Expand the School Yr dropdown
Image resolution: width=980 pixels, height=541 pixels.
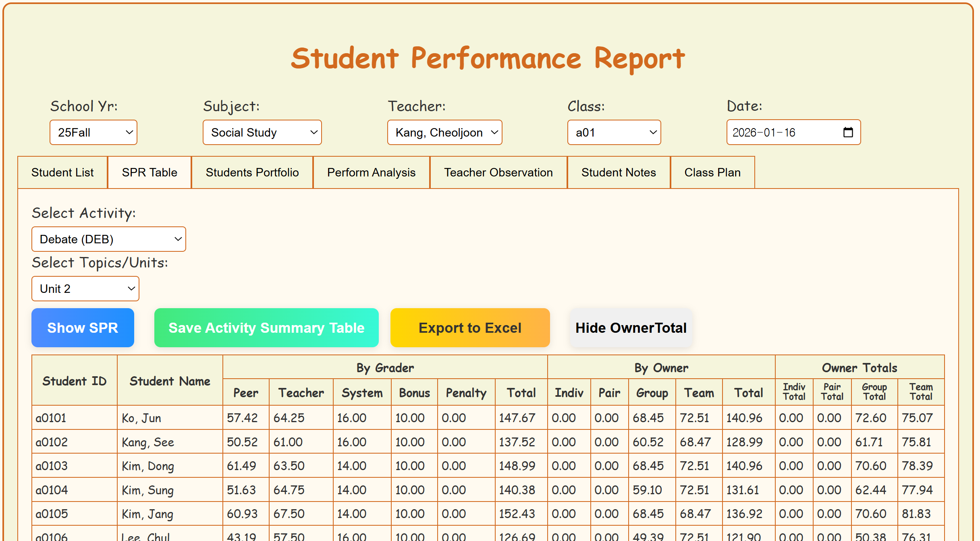pyautogui.click(x=93, y=132)
